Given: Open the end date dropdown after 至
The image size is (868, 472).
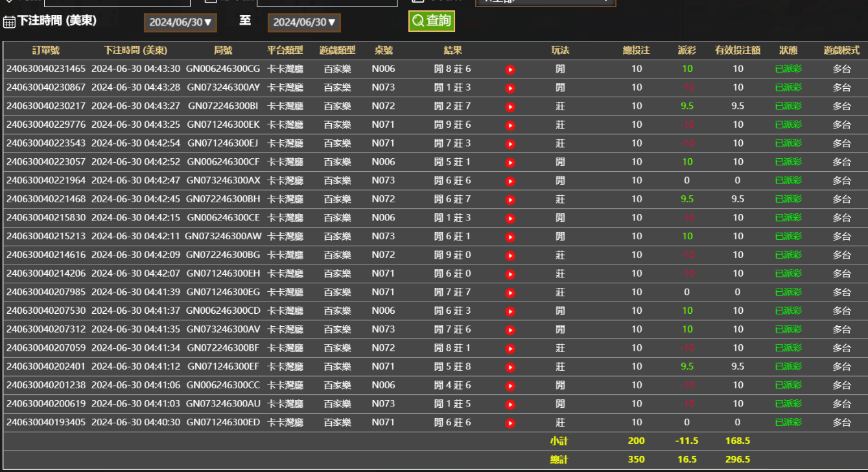Looking at the screenshot, I should 304,23.
